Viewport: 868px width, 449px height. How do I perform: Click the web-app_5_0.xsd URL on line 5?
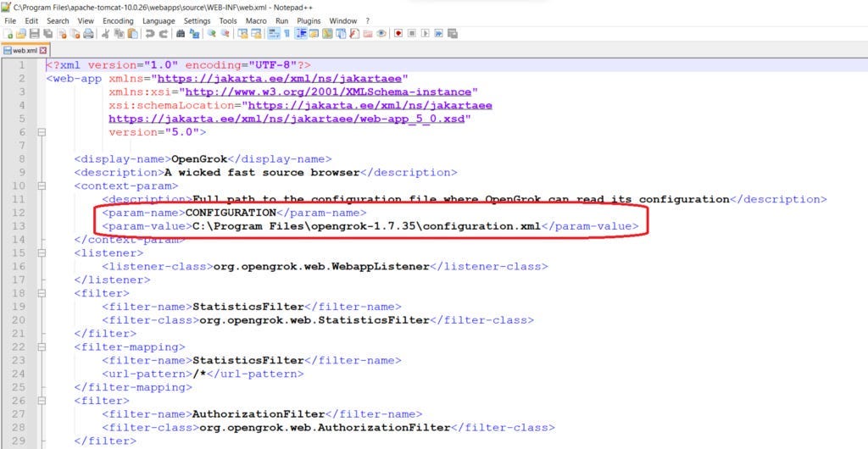pos(287,119)
